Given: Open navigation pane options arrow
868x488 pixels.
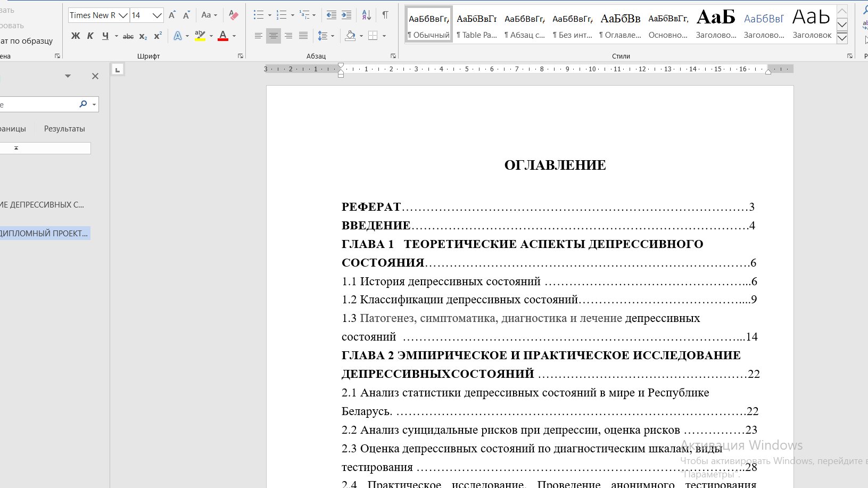Looking at the screenshot, I should pyautogui.click(x=68, y=76).
